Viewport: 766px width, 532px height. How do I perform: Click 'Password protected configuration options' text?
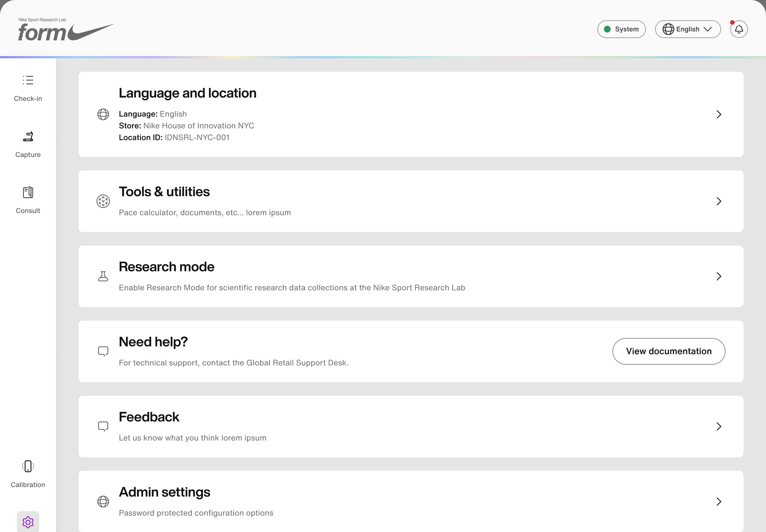(196, 513)
